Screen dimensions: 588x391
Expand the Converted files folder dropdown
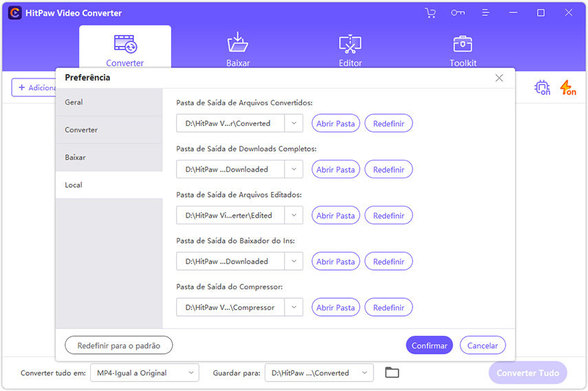point(294,123)
